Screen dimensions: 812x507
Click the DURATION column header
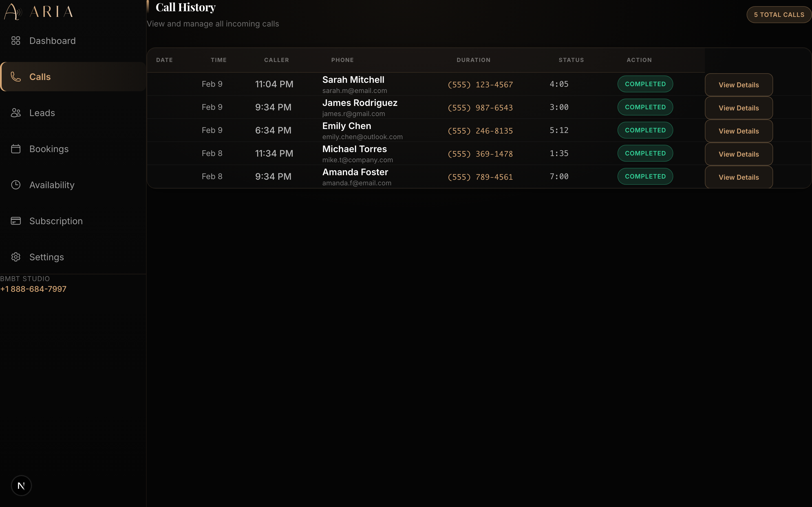tap(473, 60)
